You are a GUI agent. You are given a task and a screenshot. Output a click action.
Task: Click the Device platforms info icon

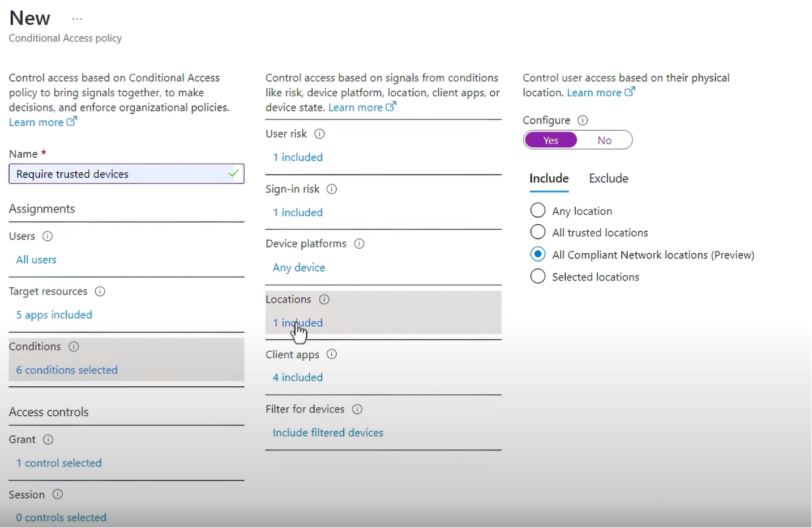(359, 244)
